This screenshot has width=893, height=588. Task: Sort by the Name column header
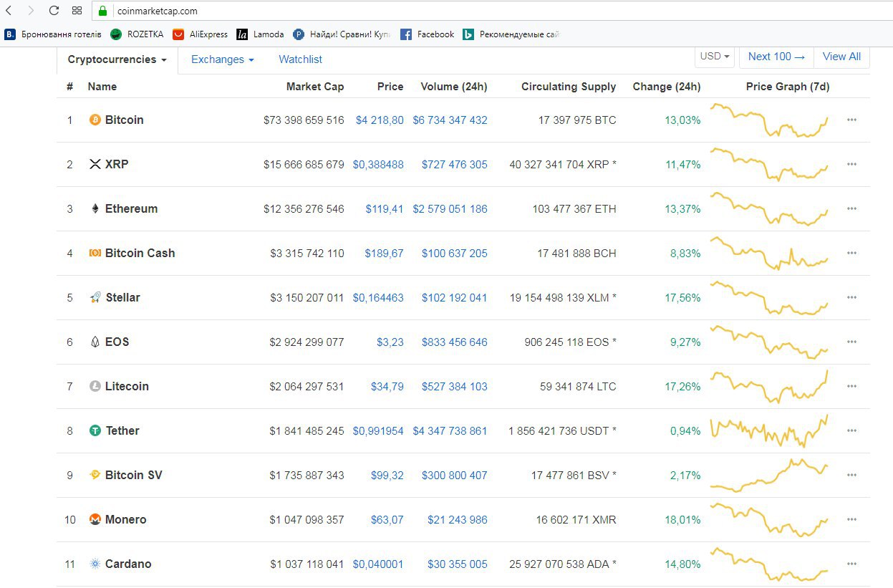[102, 87]
